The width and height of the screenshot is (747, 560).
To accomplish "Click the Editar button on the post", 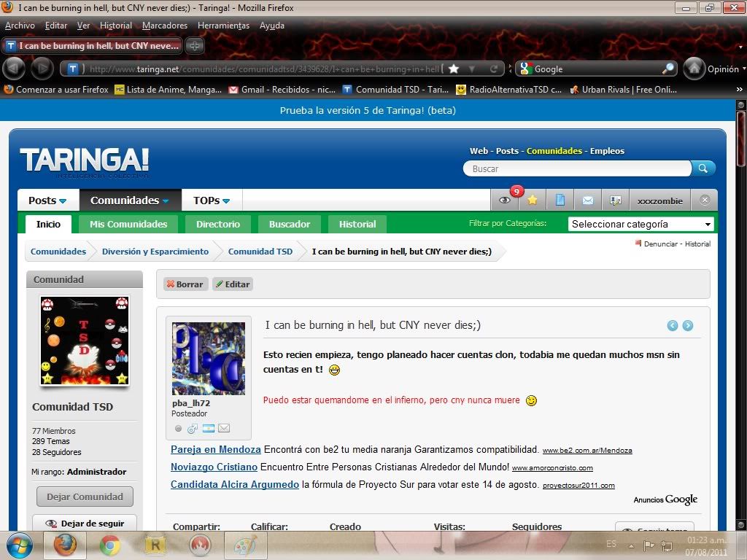I will (233, 284).
